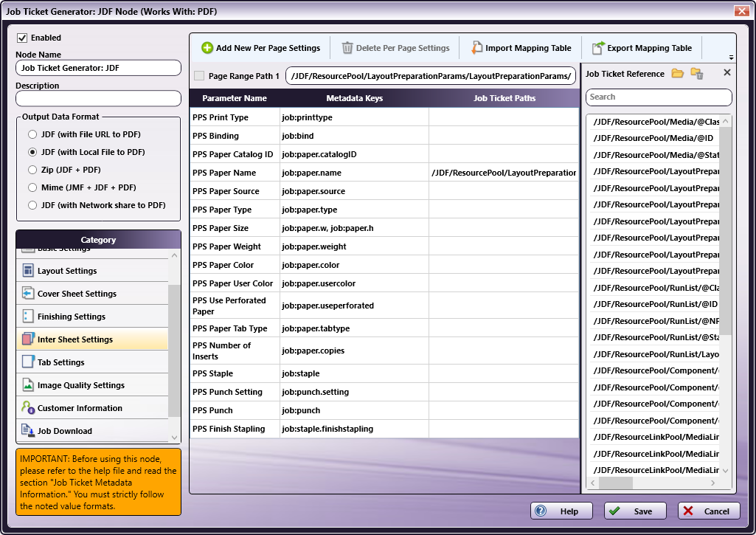Screen dimensions: 756x535
Task: Click Job Ticket Paths cell for PPS Paper Name
Action: [504, 172]
